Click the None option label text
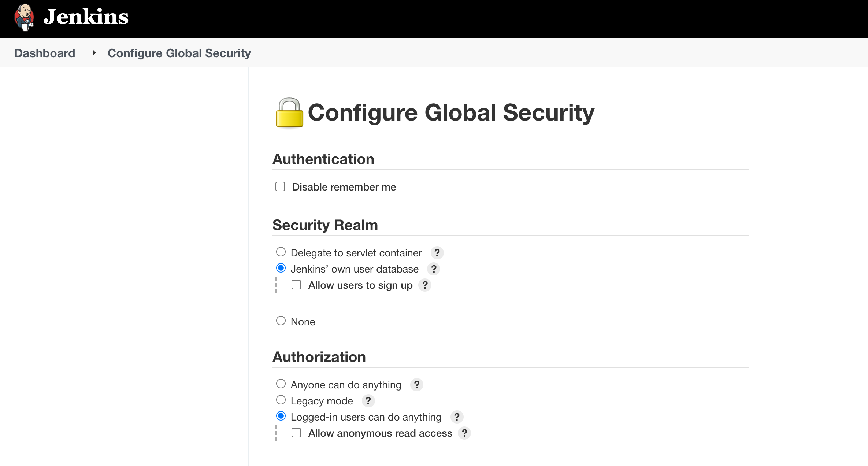Image resolution: width=868 pixels, height=466 pixels. 303,322
